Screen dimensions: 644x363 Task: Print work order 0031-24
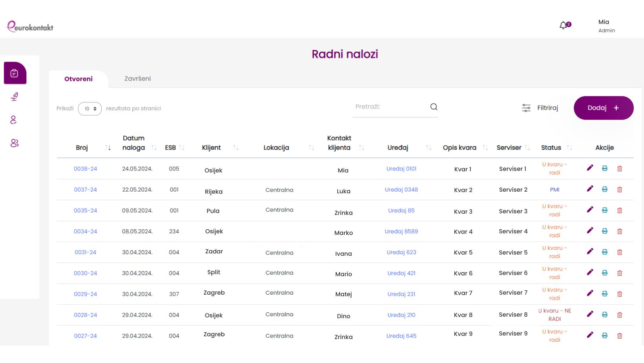tap(605, 252)
